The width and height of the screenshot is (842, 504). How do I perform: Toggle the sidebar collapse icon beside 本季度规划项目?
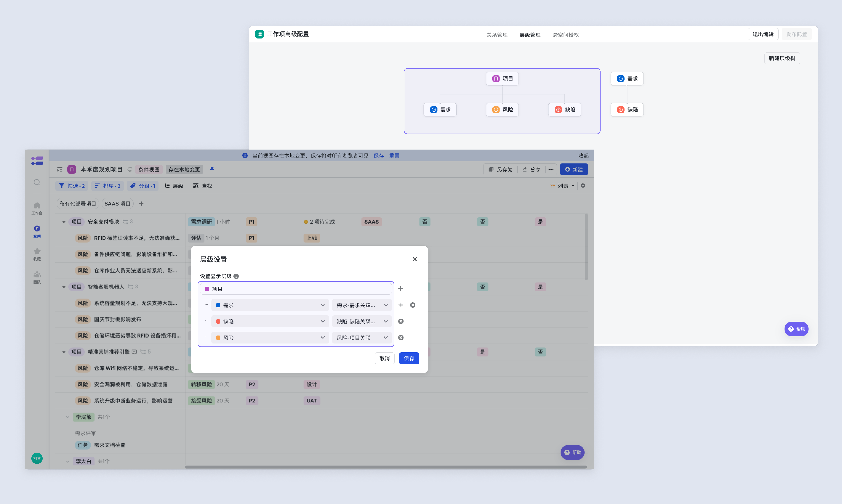point(60,170)
